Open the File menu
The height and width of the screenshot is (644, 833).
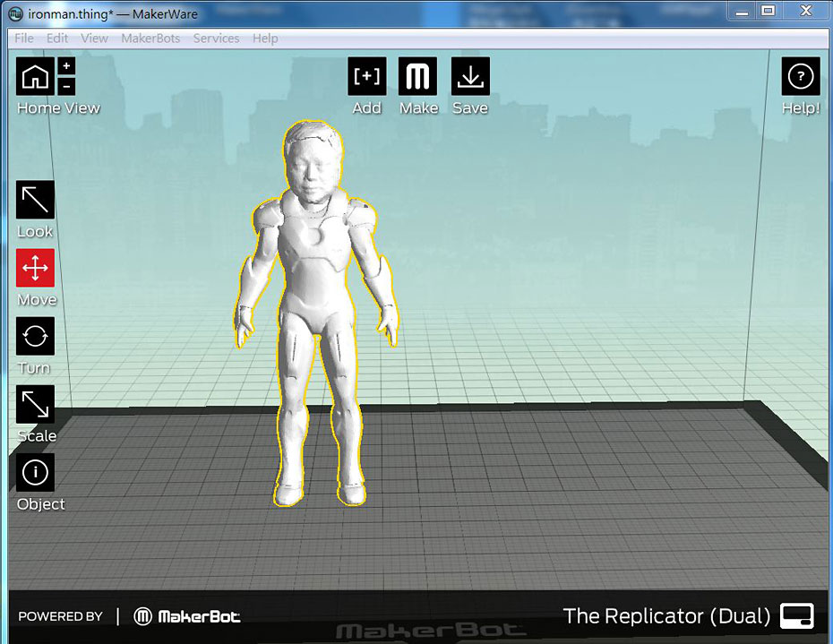click(24, 39)
